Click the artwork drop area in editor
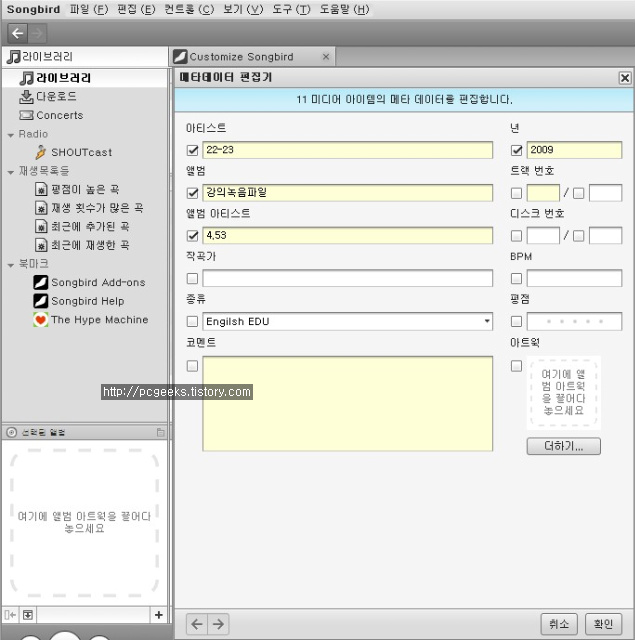Image resolution: width=635 pixels, height=640 pixels. coord(564,392)
